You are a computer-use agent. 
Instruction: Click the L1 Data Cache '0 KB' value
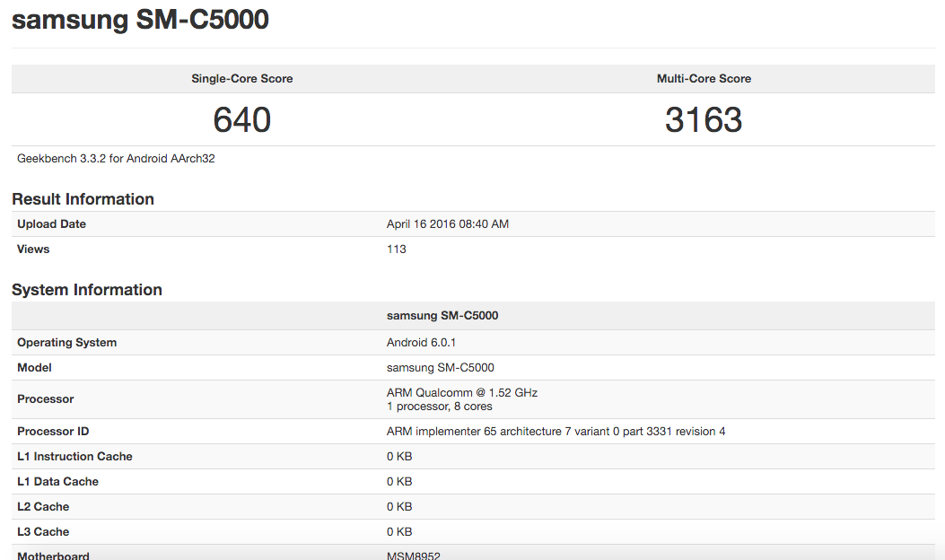coord(399,482)
